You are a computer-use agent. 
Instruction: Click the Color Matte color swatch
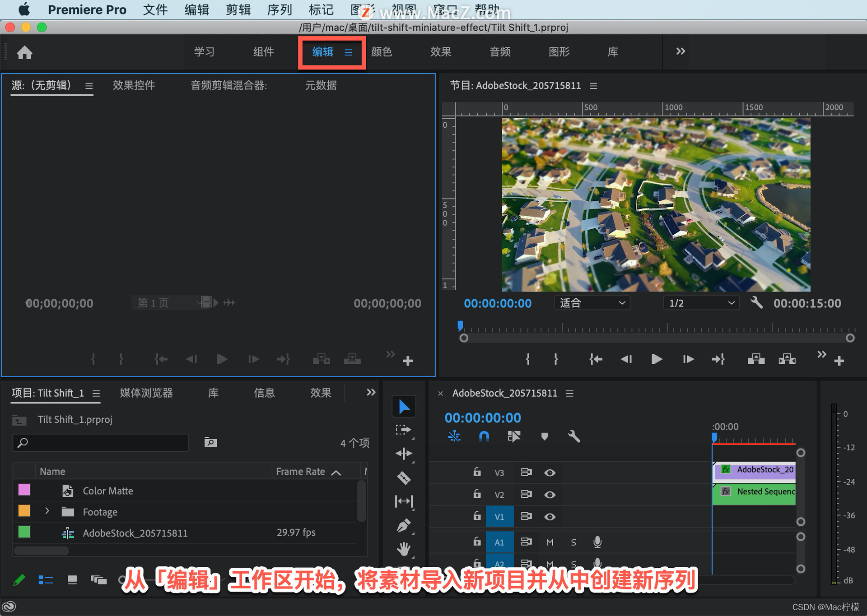tap(25, 491)
